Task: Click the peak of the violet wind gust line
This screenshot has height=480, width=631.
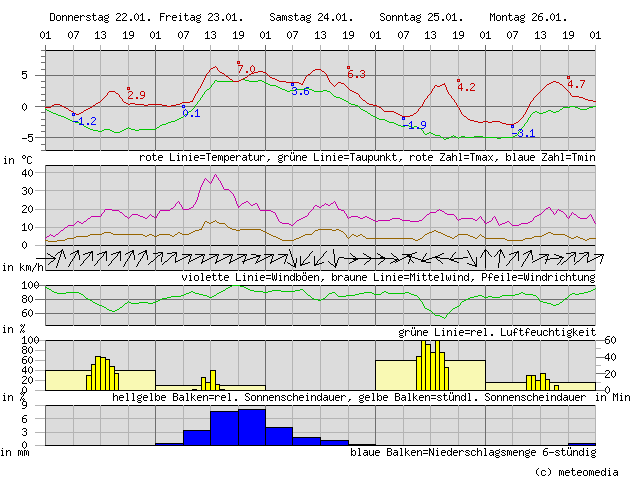Action: click(216, 177)
